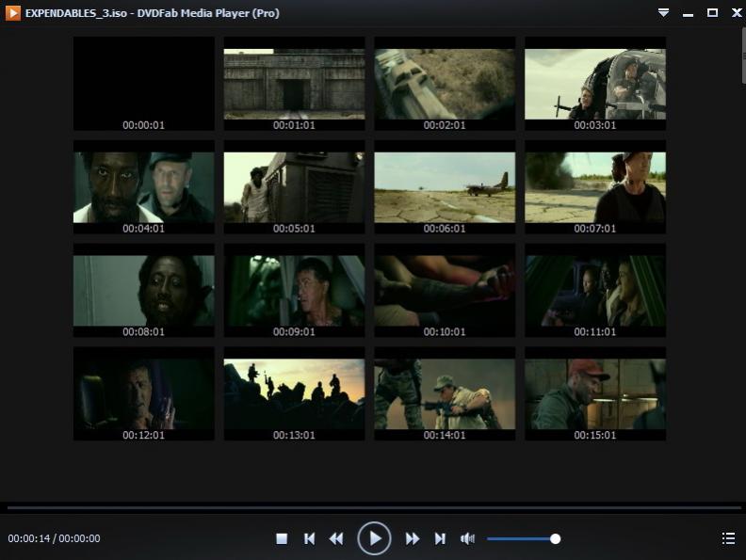Maximize the DVDFab player window
Viewport: 746px width, 560px height.
pos(712,13)
